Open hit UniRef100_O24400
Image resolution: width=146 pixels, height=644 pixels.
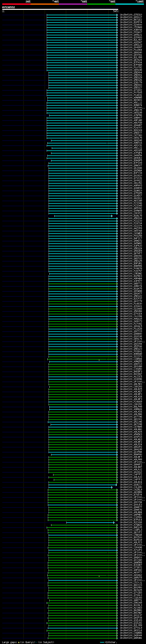(x=131, y=25)
